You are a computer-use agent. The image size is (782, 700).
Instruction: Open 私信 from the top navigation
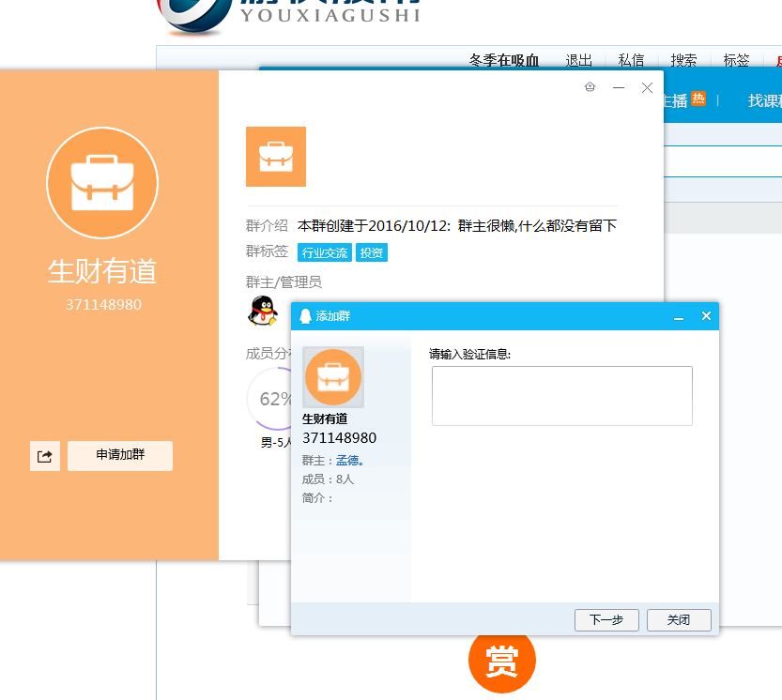(632, 61)
